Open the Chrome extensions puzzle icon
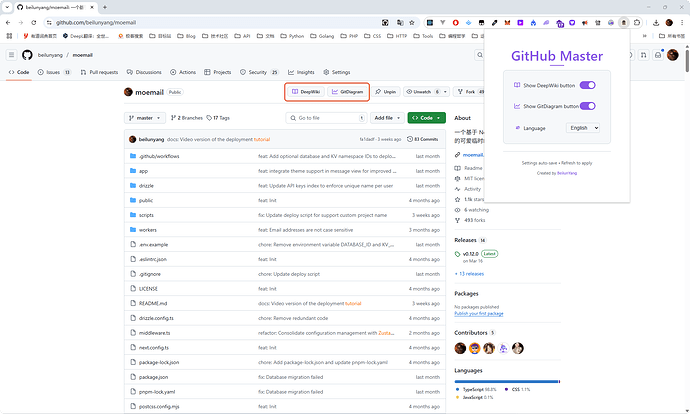 click(x=637, y=22)
